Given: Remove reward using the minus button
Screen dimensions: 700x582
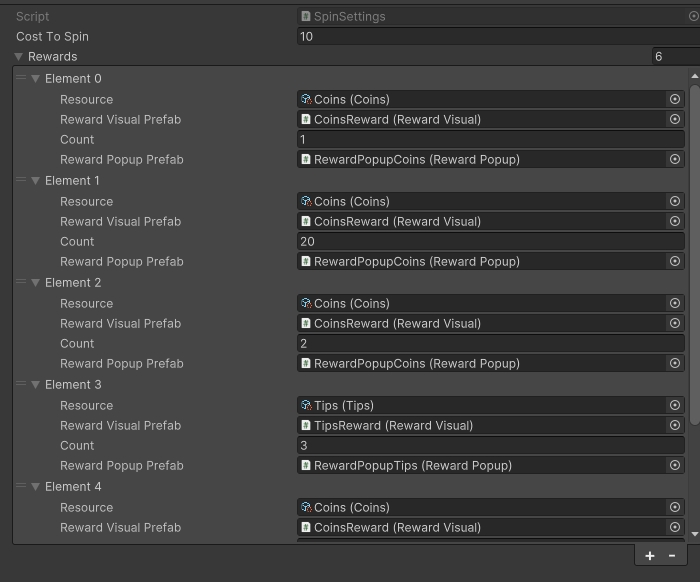Looking at the screenshot, I should (672, 556).
